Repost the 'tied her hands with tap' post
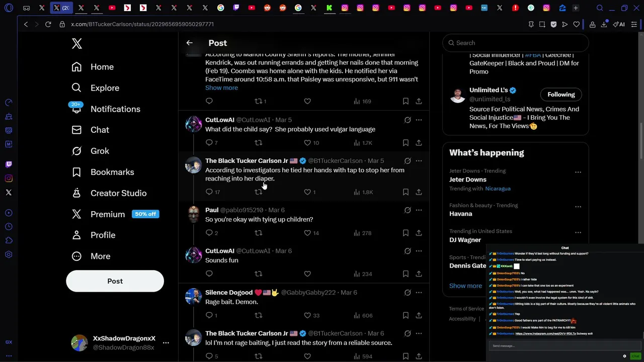 (259, 192)
